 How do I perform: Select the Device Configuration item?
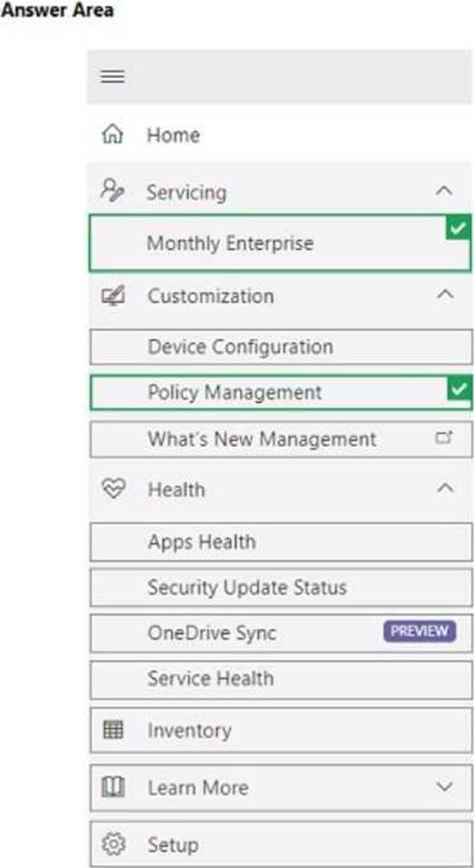tap(282, 347)
